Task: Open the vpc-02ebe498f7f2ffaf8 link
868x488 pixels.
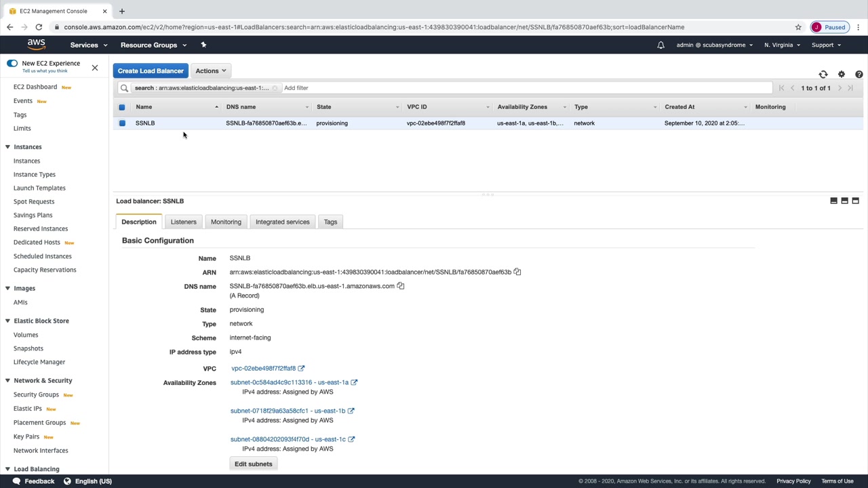Action: pos(263,369)
